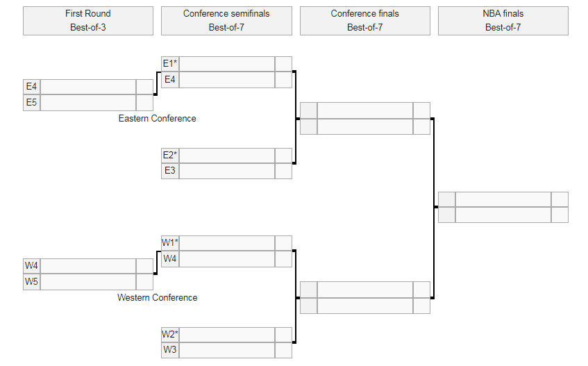Click the Conference semifinals header
Image resolution: width=588 pixels, height=366 pixels.
coord(226,21)
